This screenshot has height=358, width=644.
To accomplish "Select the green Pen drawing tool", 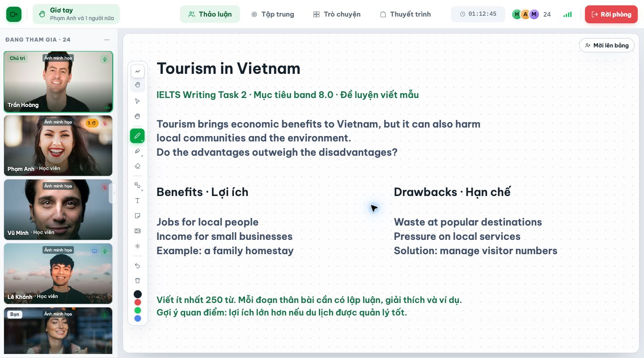I will (137, 136).
